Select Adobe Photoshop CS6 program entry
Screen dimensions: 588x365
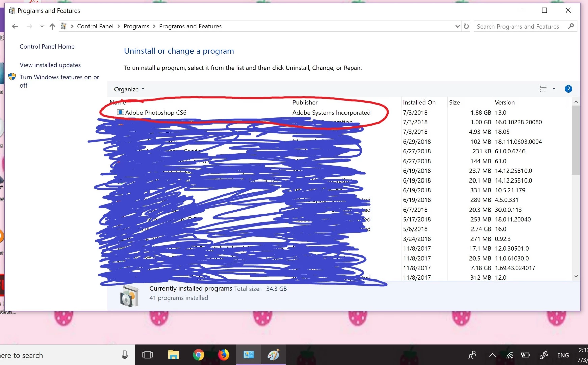click(156, 113)
